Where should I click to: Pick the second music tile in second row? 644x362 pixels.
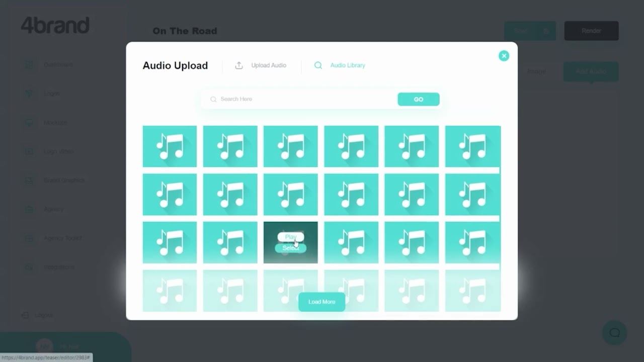point(230,194)
